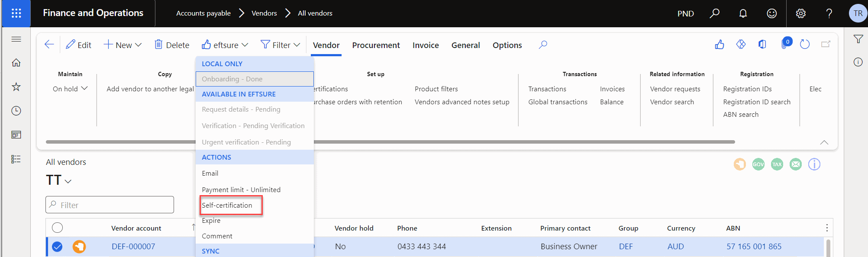The image size is (868, 257).
Task: Expand the New dropdown
Action: tap(123, 45)
